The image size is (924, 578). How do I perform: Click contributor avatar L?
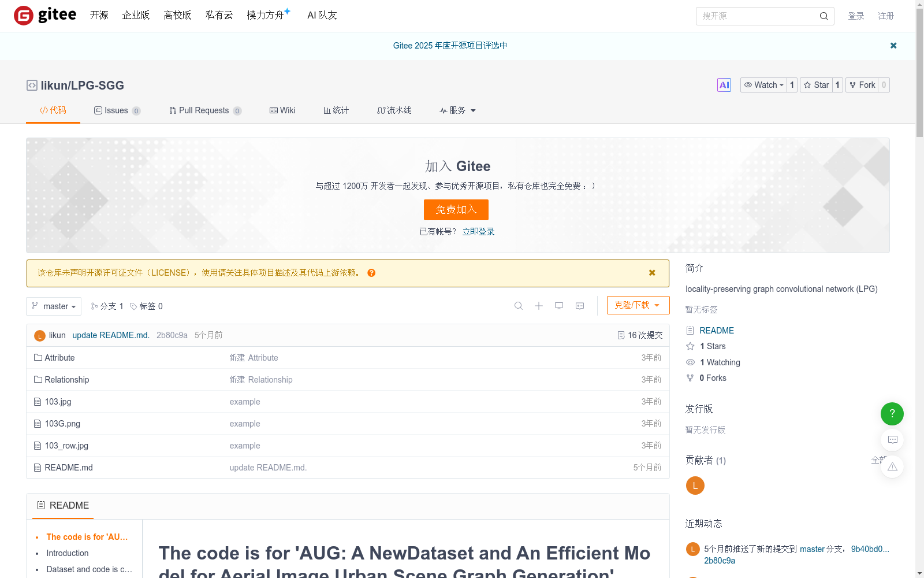click(695, 486)
